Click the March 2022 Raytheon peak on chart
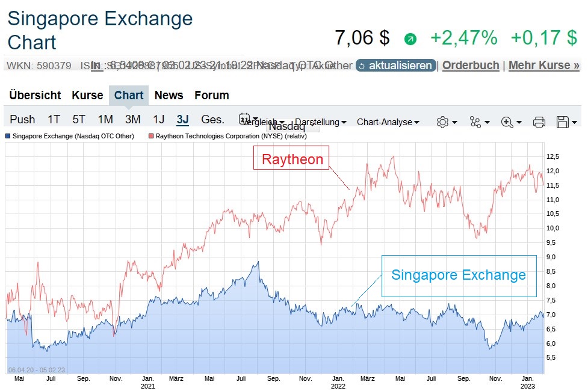 367,164
